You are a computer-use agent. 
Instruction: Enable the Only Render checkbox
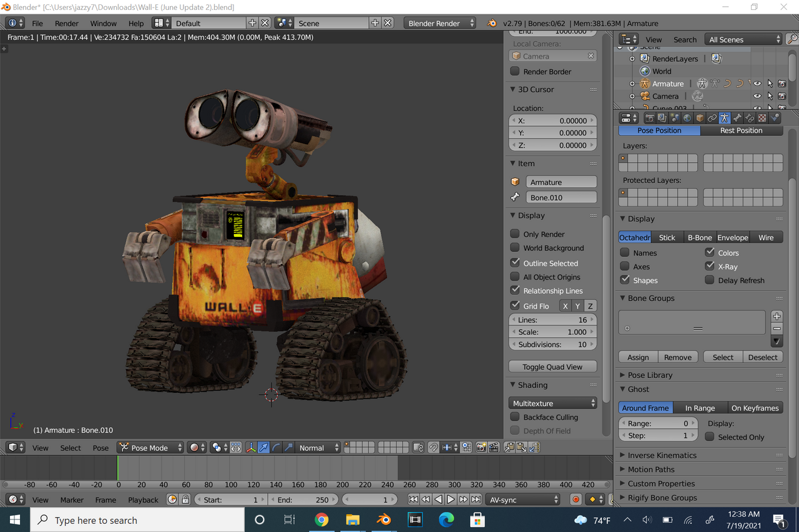tap(515, 234)
